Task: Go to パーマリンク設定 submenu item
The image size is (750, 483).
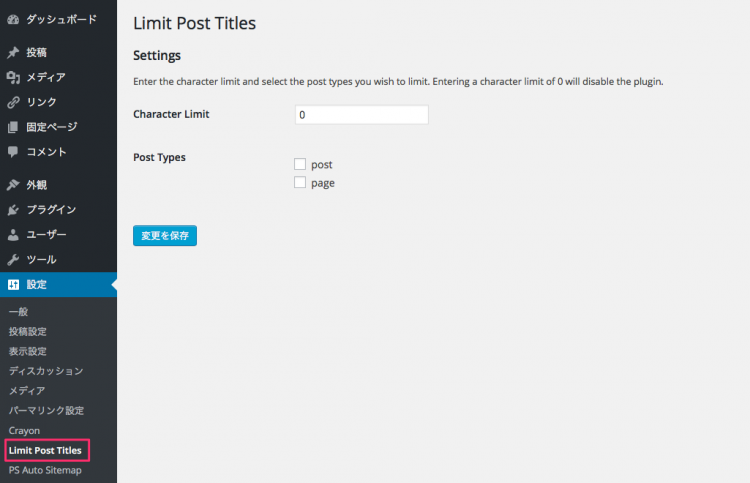Action: click(46, 410)
